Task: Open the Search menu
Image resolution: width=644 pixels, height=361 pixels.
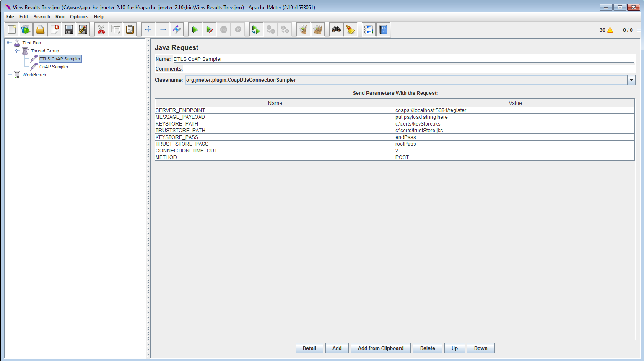Action: 42,17
